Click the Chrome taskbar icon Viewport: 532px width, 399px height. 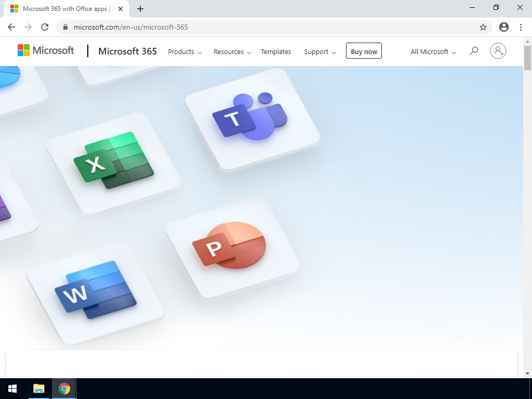64,389
